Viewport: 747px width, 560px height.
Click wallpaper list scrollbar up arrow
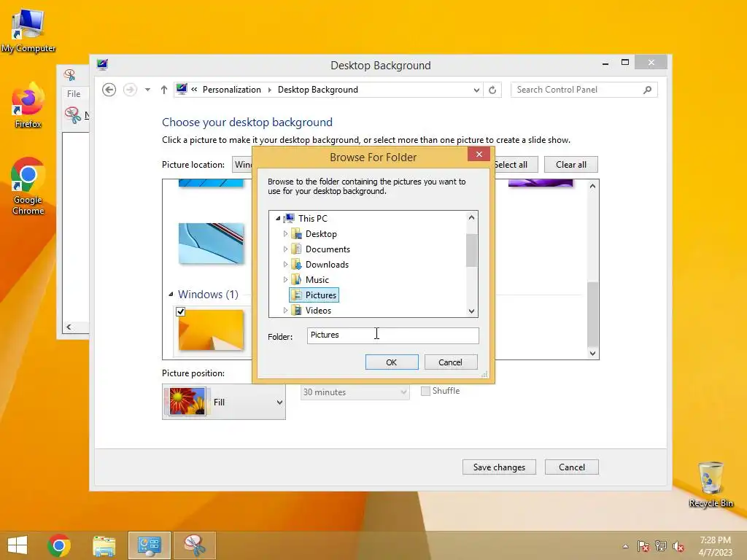(592, 186)
